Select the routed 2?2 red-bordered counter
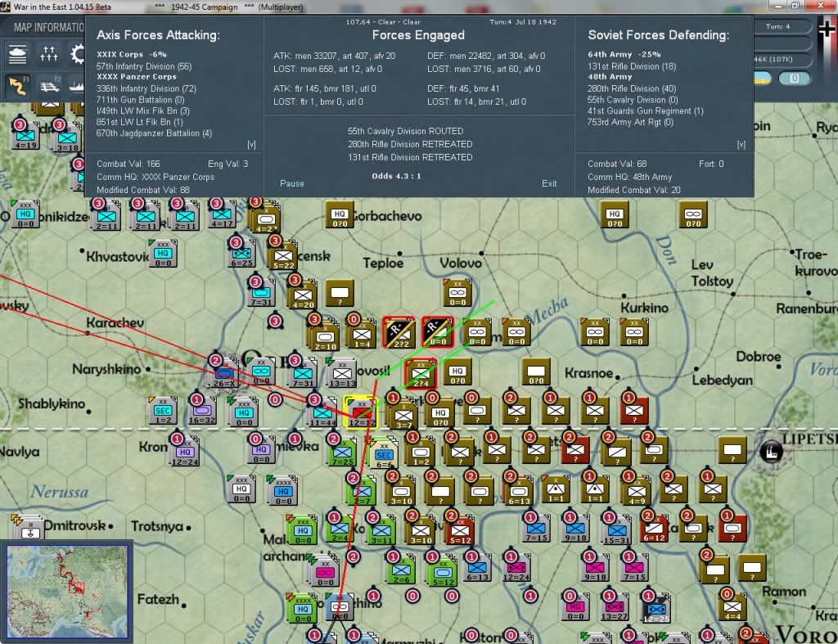 click(x=399, y=332)
